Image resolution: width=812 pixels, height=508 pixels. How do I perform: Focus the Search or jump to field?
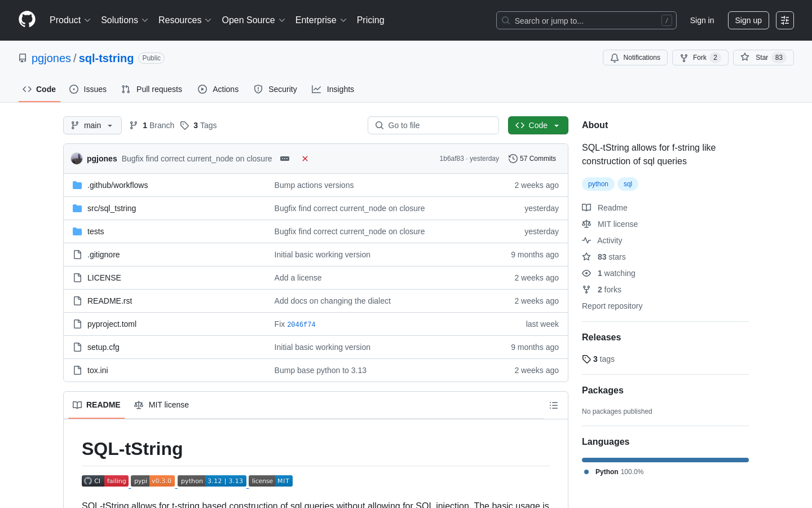click(586, 20)
